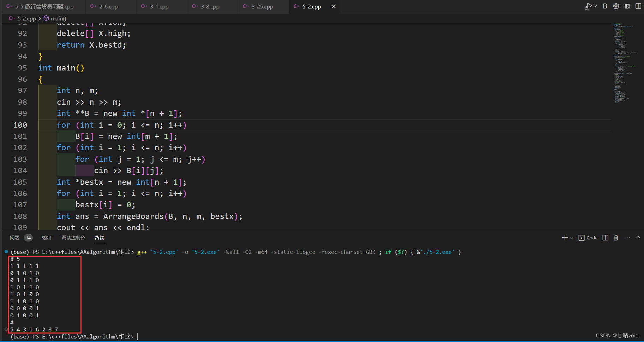The width and height of the screenshot is (644, 342).
Task: Split the editor to the right
Action: [x=638, y=6]
